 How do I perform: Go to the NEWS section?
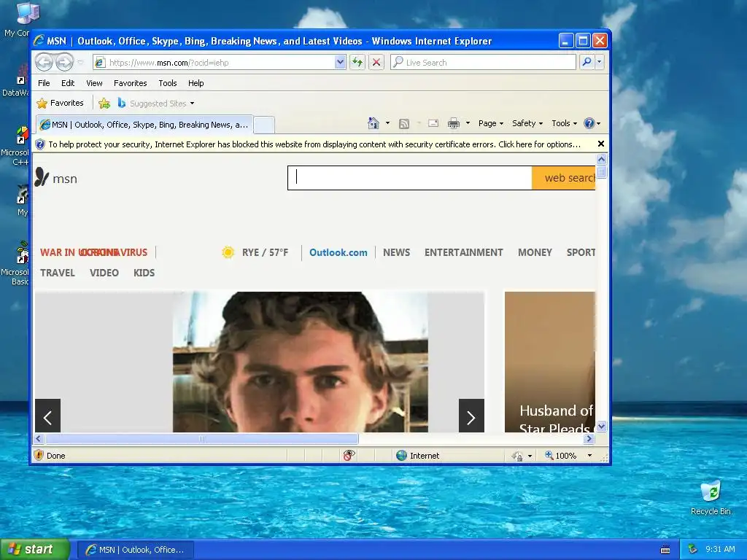pyautogui.click(x=396, y=252)
